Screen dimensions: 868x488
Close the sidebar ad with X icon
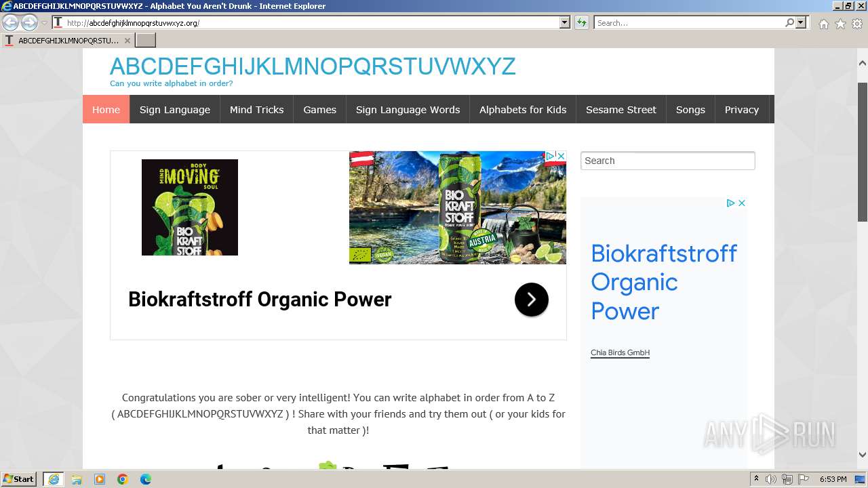pos(742,203)
